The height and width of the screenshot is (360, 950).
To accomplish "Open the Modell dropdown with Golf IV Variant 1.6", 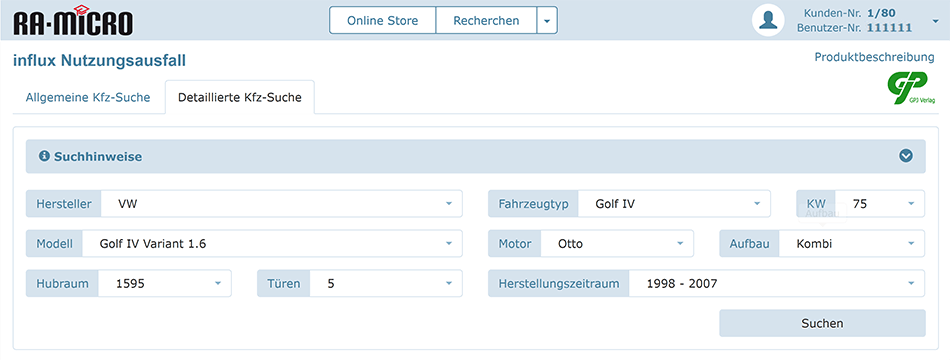I will click(272, 244).
